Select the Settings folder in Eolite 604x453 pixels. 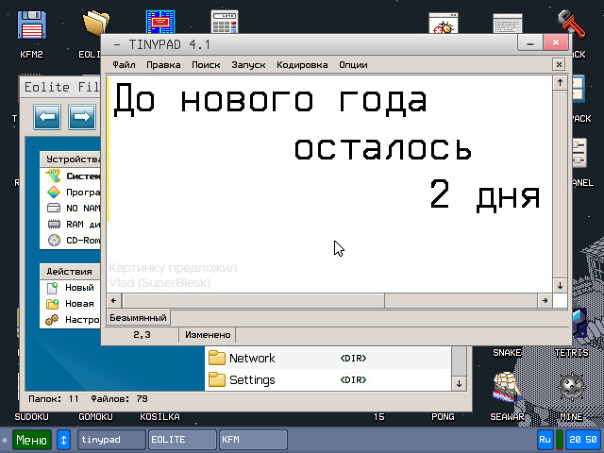tap(328, 380)
